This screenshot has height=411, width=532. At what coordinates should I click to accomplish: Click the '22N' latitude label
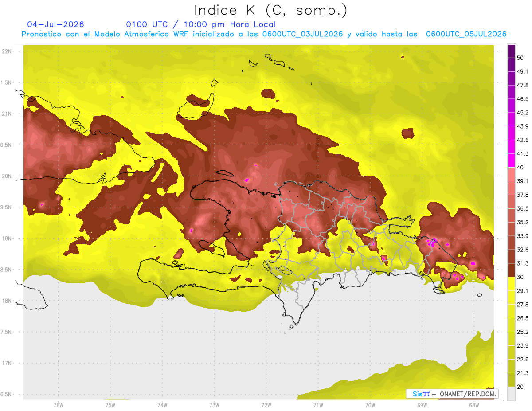pyautogui.click(x=7, y=51)
